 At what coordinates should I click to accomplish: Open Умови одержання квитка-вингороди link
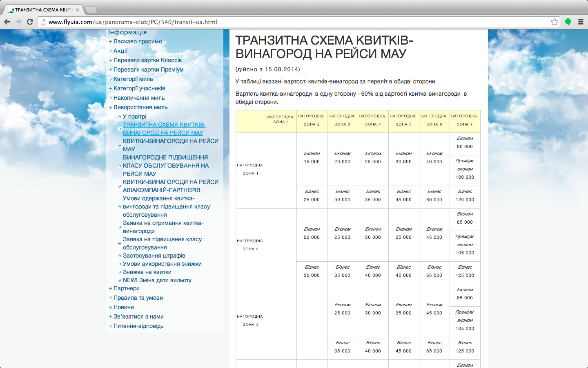(x=166, y=206)
